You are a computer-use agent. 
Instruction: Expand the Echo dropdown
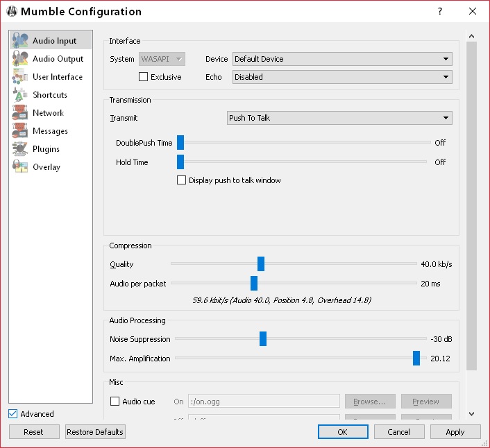[342, 77]
